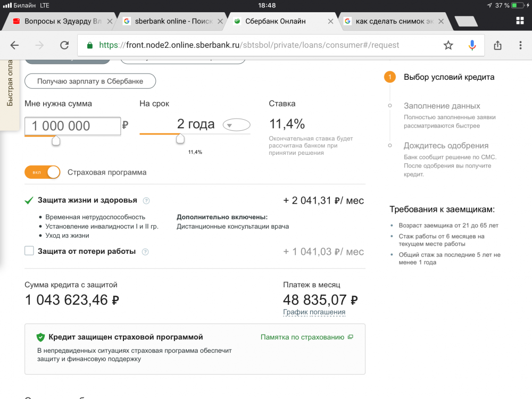Click the green shield insurance icon
Viewport: 532px width, 399px height.
coord(40,337)
